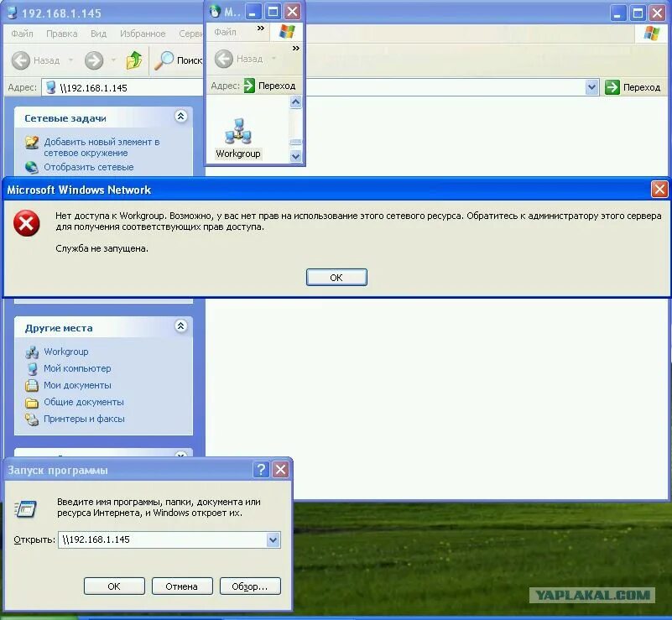The image size is (672, 620).
Task: Click Добавить новый элемент в сетевое окружение
Action: click(x=102, y=147)
